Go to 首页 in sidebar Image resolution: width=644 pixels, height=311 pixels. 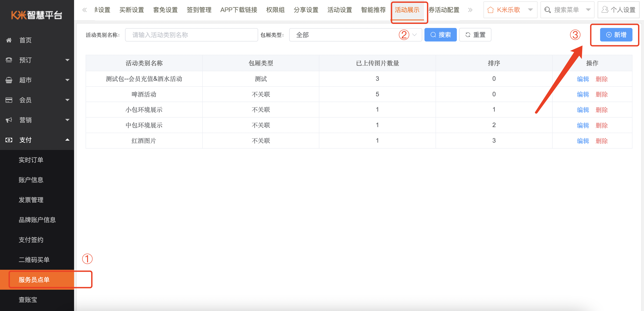[37, 40]
